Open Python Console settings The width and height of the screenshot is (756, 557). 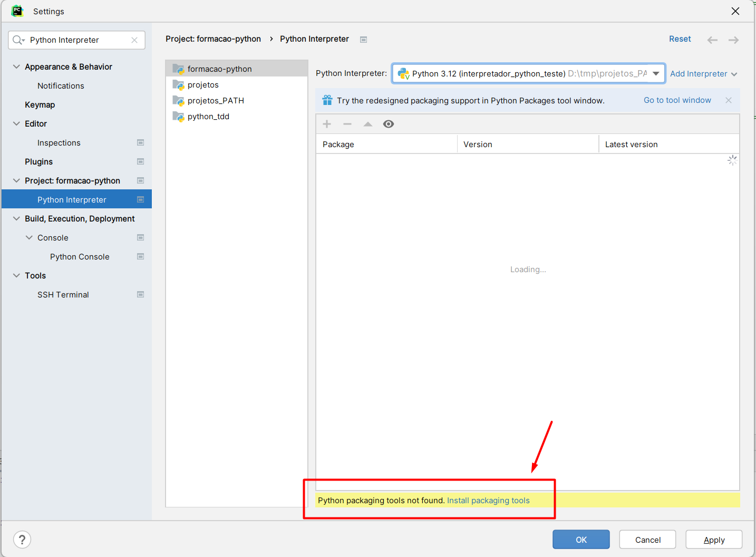click(80, 256)
